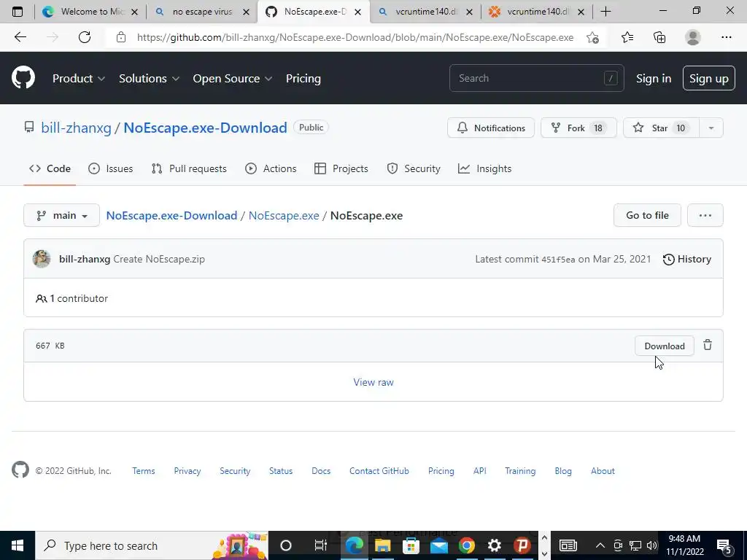Switch to the Code tab
This screenshot has height=560, width=747.
[50, 168]
